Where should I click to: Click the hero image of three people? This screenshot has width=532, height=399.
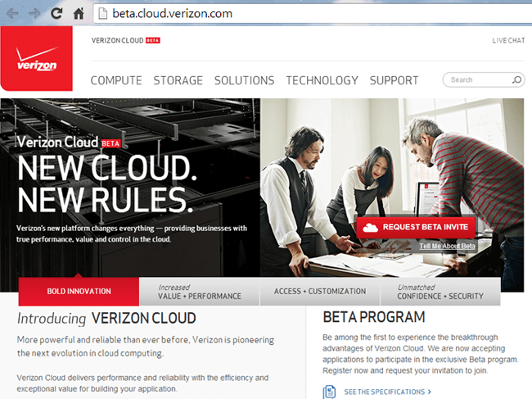point(392,188)
